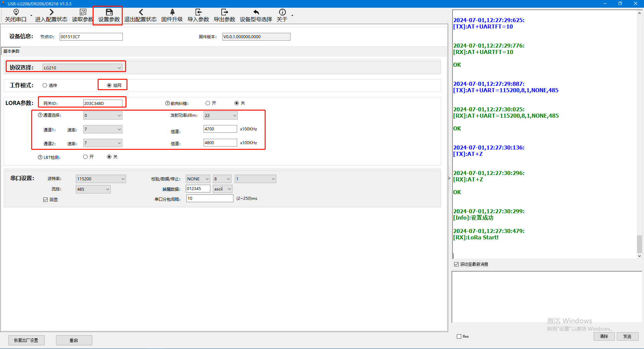The width and height of the screenshot is (644, 349).
Task: Click 通道2 信道 4800 field
Action: click(220, 143)
